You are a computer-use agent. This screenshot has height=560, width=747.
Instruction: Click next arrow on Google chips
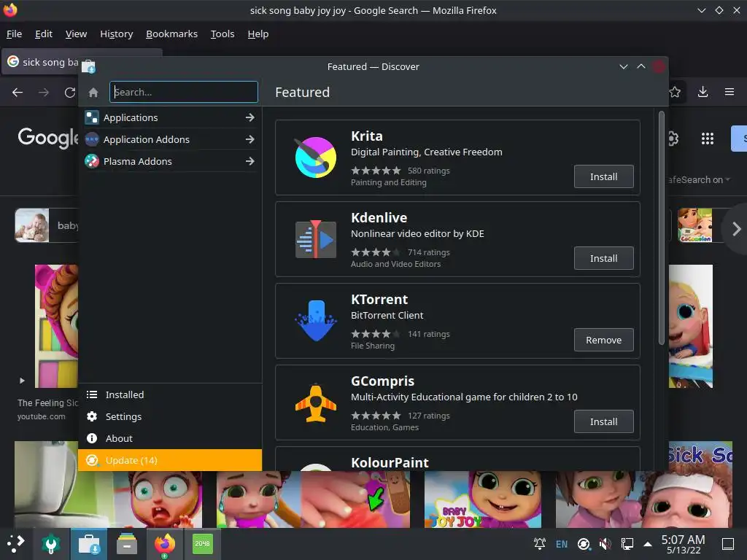[737, 229]
